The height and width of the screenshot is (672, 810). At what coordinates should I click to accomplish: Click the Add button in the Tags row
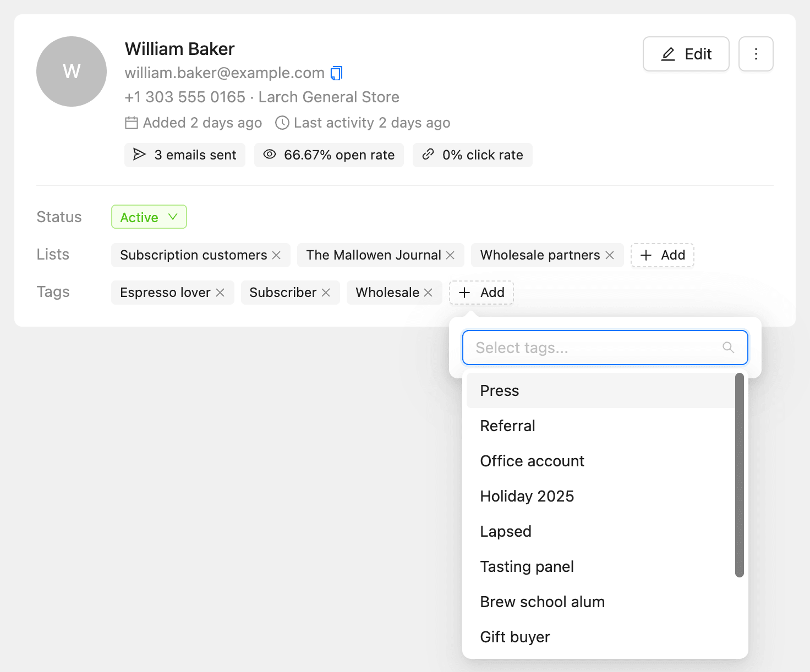pos(481,293)
